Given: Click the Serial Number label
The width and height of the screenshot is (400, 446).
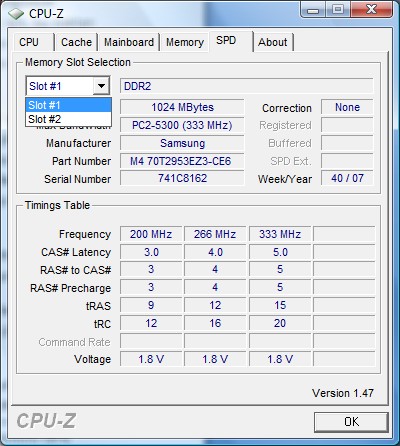Looking at the screenshot, I should [x=78, y=179].
